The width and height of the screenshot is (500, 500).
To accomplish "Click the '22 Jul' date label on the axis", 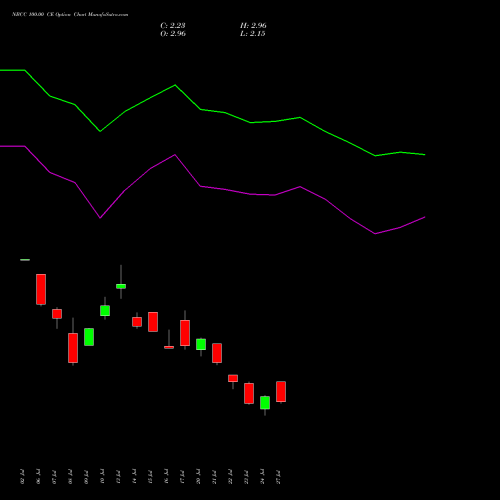I will [230, 477].
